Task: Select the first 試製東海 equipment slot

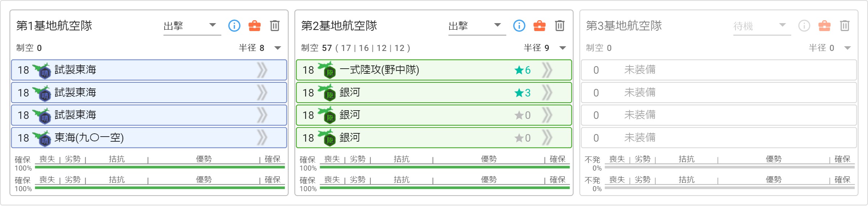Action: point(149,70)
